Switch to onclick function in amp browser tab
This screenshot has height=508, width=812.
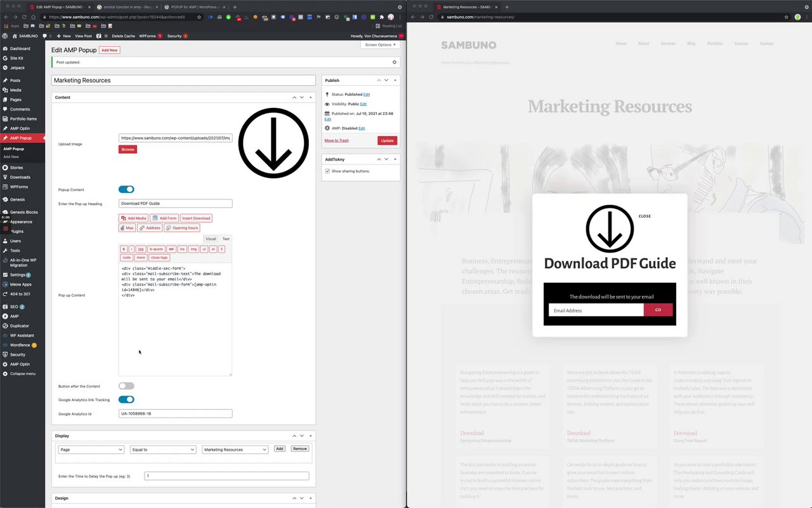tap(128, 7)
